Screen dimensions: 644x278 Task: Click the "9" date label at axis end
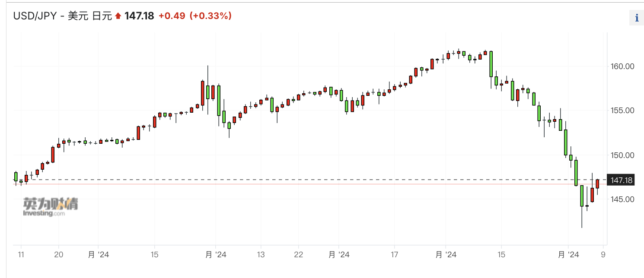click(603, 255)
